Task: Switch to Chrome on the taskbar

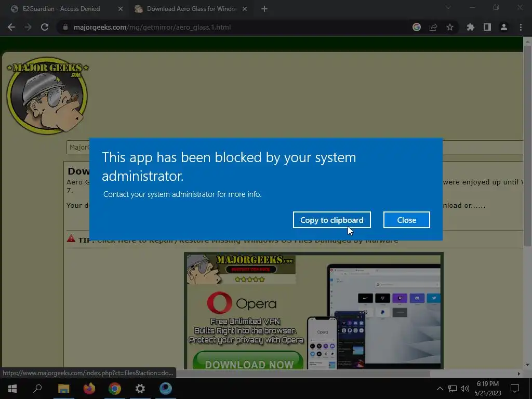Action: coord(115,389)
